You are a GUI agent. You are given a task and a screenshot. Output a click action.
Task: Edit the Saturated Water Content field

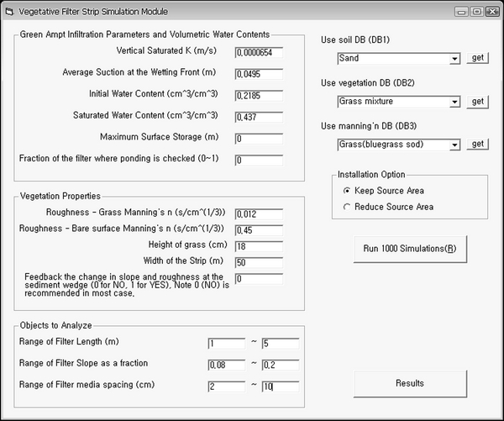tap(259, 117)
